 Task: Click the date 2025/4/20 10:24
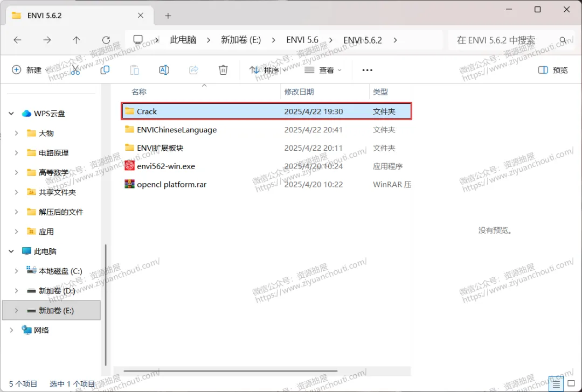313,166
